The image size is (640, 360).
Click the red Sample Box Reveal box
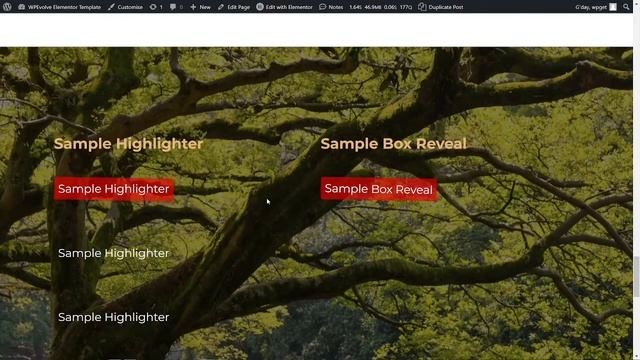(x=379, y=189)
